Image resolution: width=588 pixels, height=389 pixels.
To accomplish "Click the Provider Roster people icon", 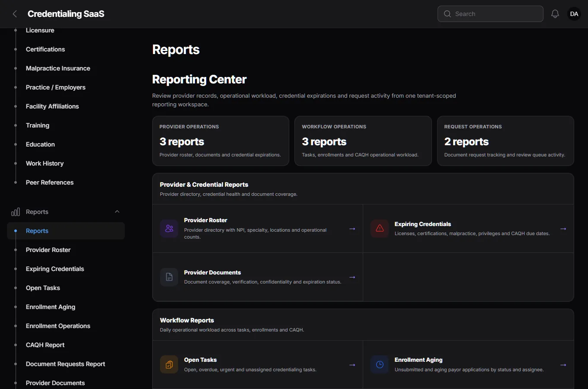I will pyautogui.click(x=169, y=229).
